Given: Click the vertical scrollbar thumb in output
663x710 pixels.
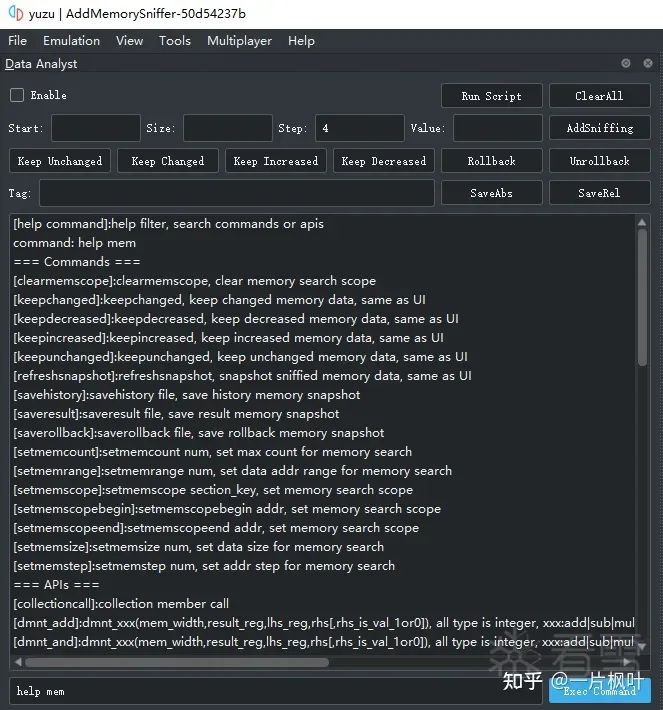Looking at the screenshot, I should pyautogui.click(x=642, y=297).
